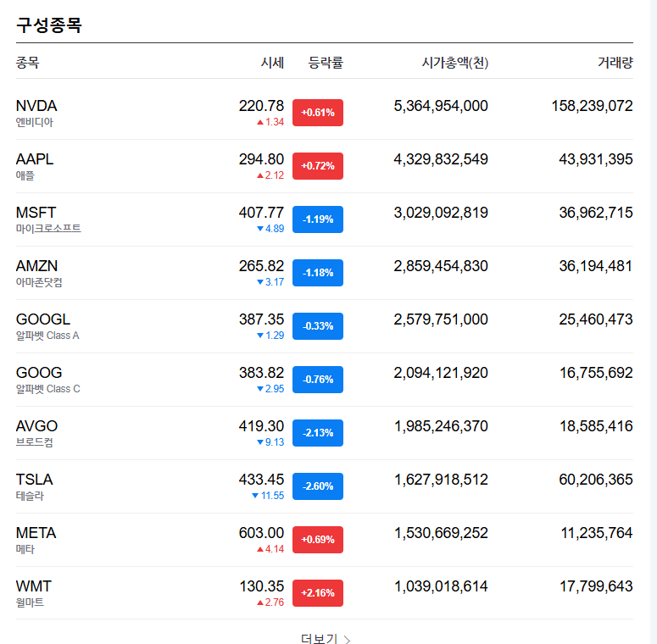
Task: Click the MSFT price 407.77
Action: pyautogui.click(x=261, y=213)
